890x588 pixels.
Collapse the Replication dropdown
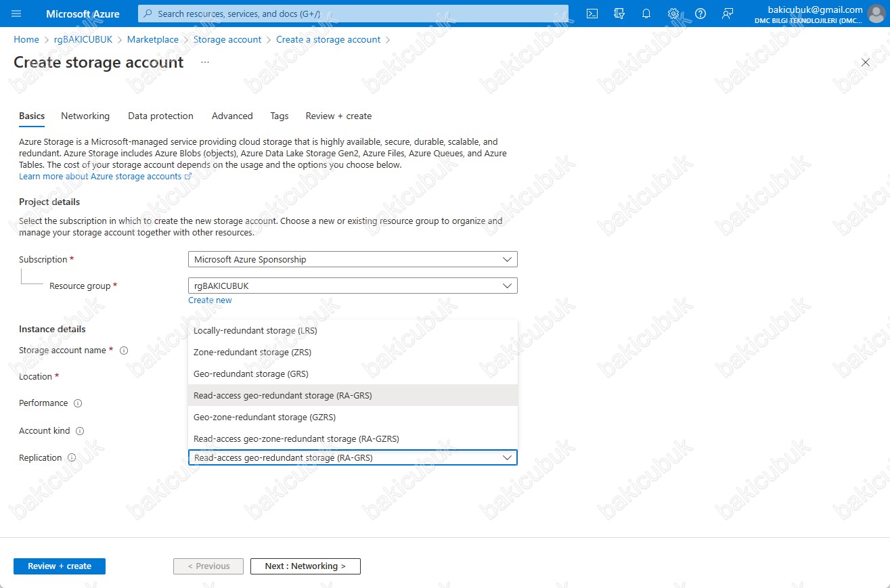coord(353,457)
